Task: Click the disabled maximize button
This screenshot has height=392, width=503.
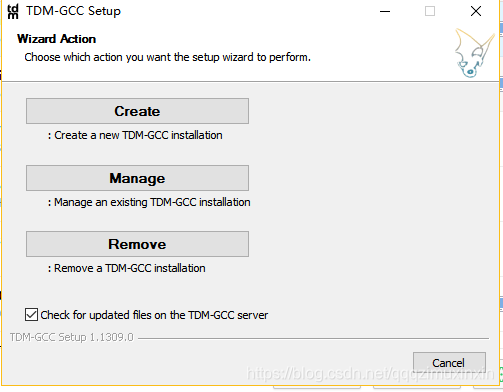Action: 430,11
